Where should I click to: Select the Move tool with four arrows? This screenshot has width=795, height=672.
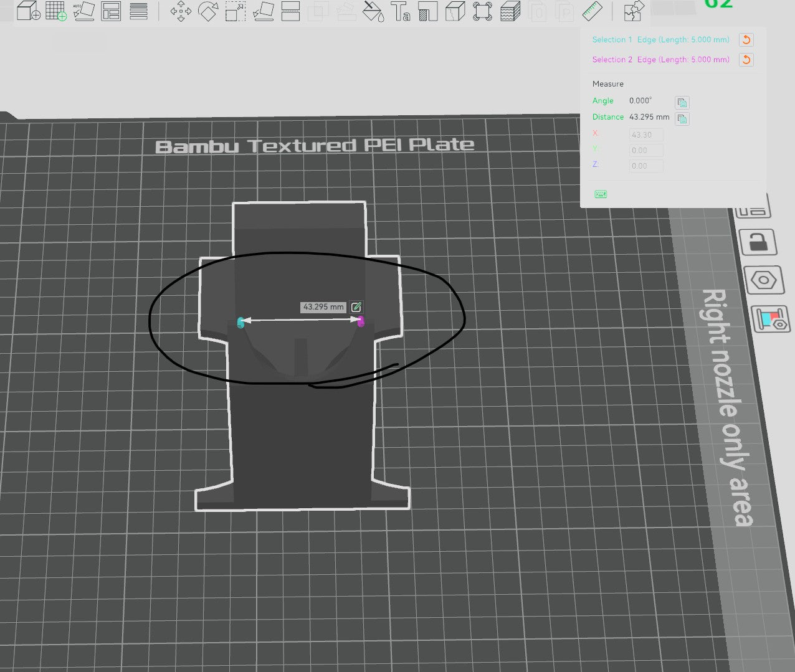[181, 11]
